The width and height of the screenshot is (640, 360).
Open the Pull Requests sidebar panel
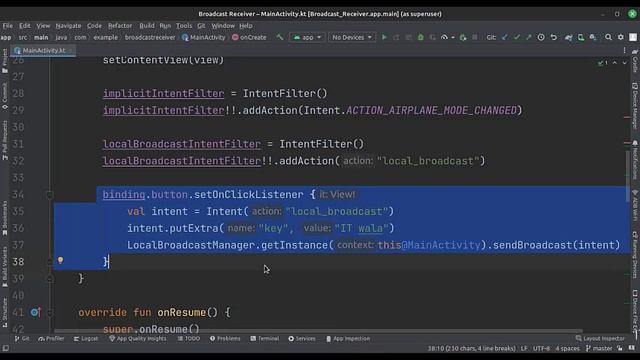coord(4,140)
